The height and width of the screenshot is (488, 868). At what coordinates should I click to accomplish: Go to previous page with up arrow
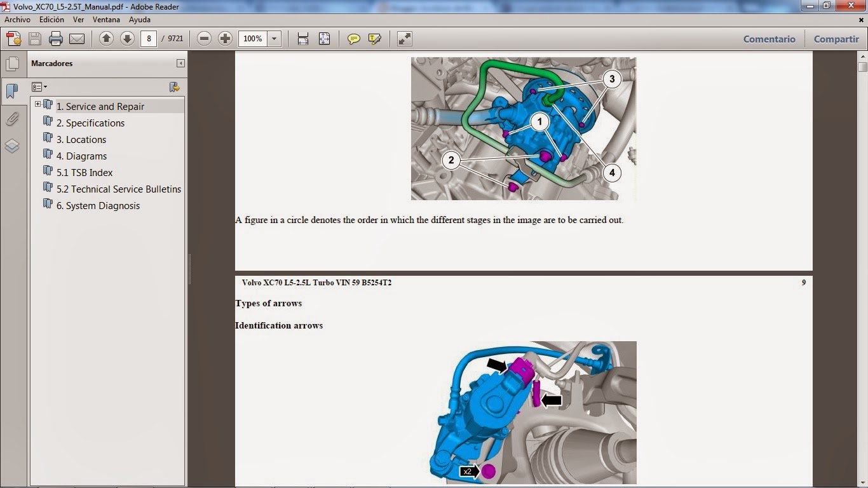107,39
